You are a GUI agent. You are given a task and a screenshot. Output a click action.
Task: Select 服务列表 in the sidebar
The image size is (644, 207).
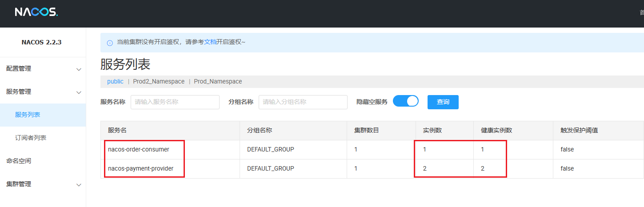click(43, 115)
